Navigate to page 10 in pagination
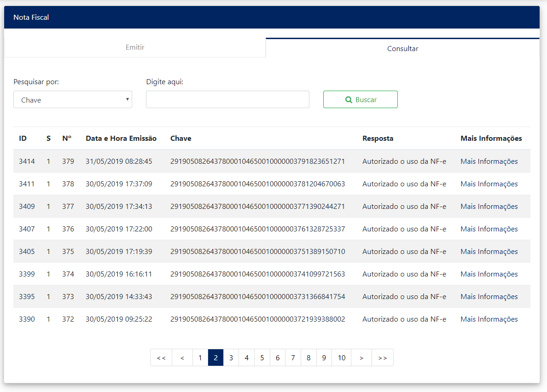The height and width of the screenshot is (392, 547). click(341, 358)
